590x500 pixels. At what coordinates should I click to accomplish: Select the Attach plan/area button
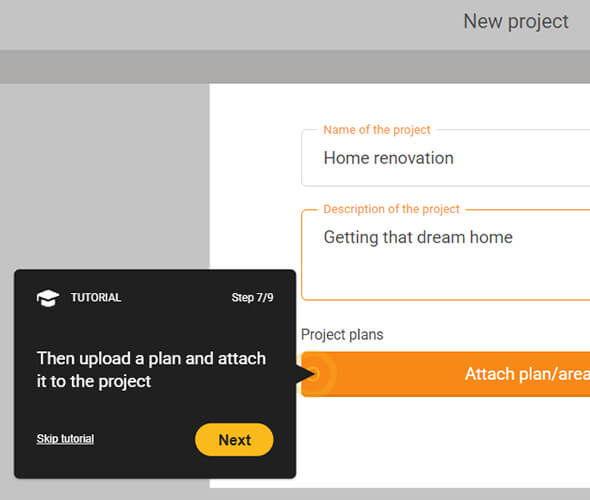[446, 374]
